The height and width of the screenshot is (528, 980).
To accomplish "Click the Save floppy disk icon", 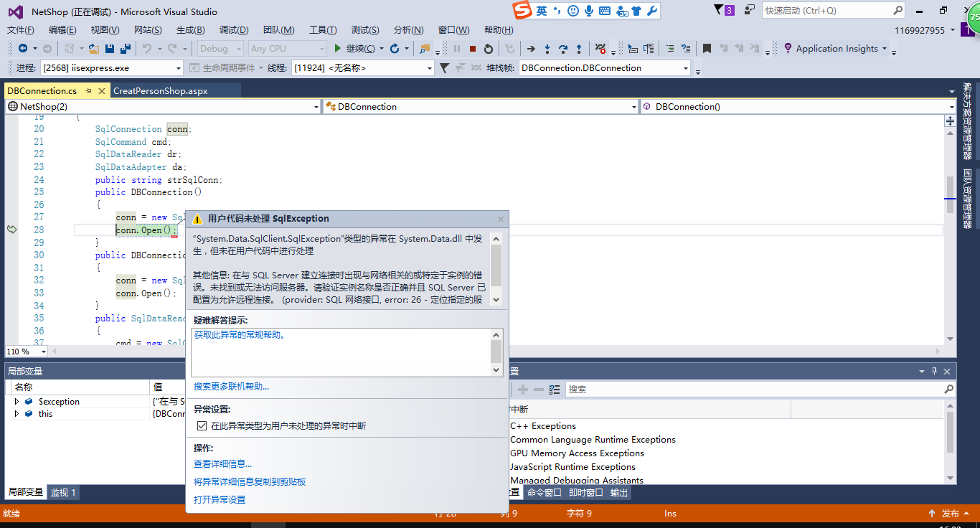I will click(x=110, y=49).
